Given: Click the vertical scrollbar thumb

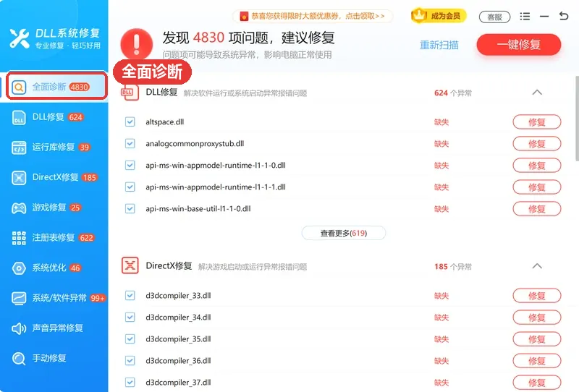Looking at the screenshot, I should click(x=577, y=118).
